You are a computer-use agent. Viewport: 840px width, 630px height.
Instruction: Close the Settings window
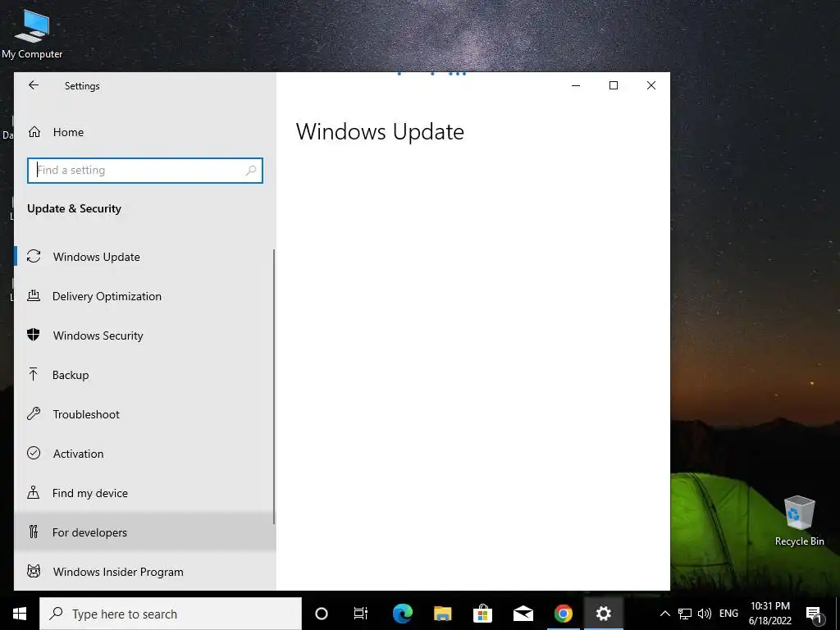click(x=651, y=85)
